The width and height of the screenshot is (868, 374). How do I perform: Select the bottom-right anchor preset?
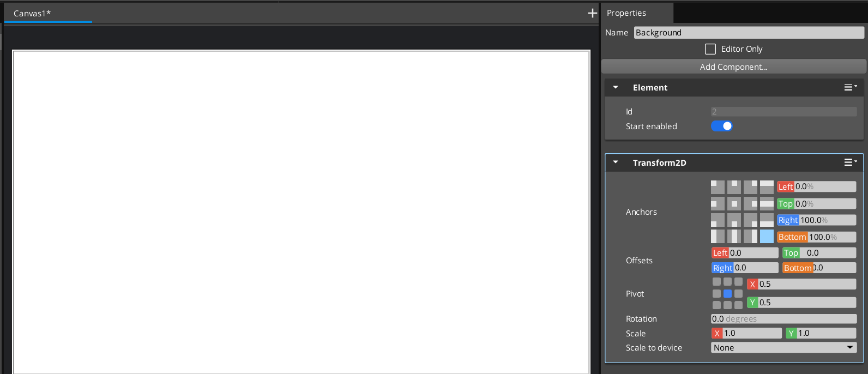pos(750,220)
